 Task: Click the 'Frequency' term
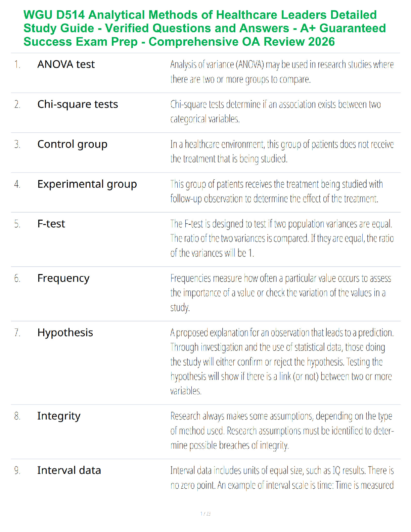tap(63, 278)
